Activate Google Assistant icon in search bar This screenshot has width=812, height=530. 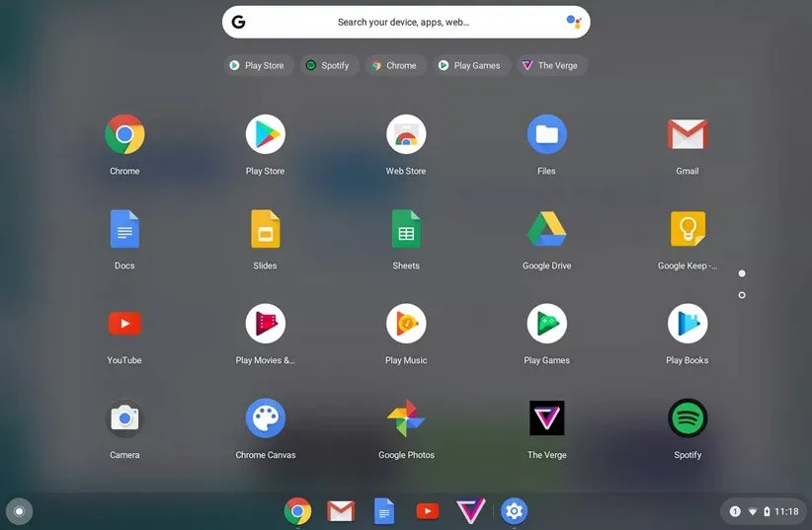pyautogui.click(x=573, y=22)
